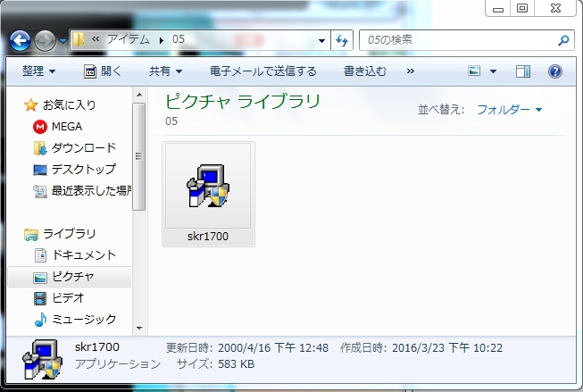Click the grayed Forward arrow button

point(45,40)
